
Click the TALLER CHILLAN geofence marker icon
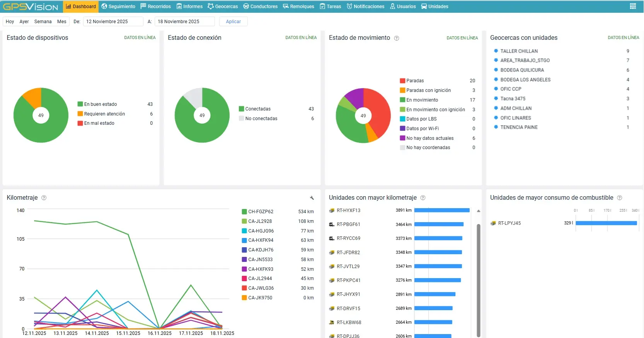click(496, 51)
